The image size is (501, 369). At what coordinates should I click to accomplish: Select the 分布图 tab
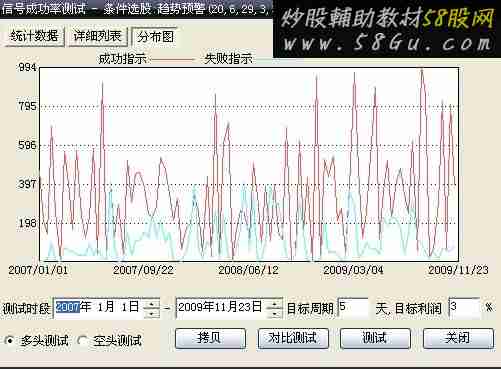(155, 36)
